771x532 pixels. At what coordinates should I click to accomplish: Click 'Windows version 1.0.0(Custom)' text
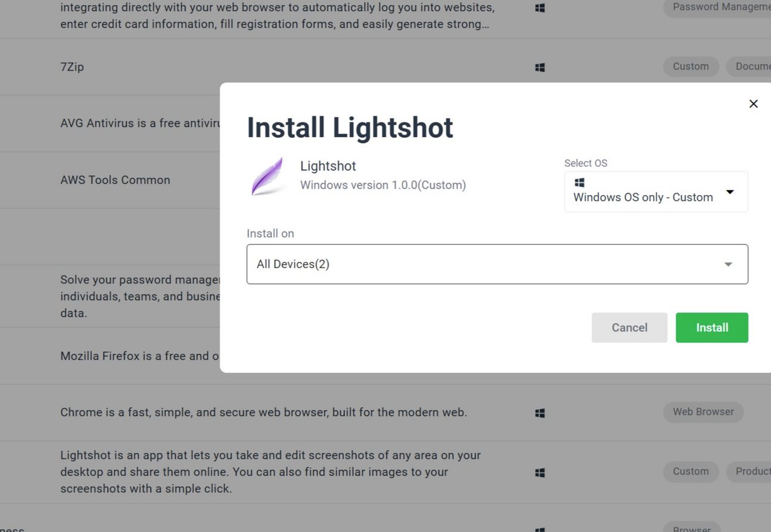pos(383,185)
